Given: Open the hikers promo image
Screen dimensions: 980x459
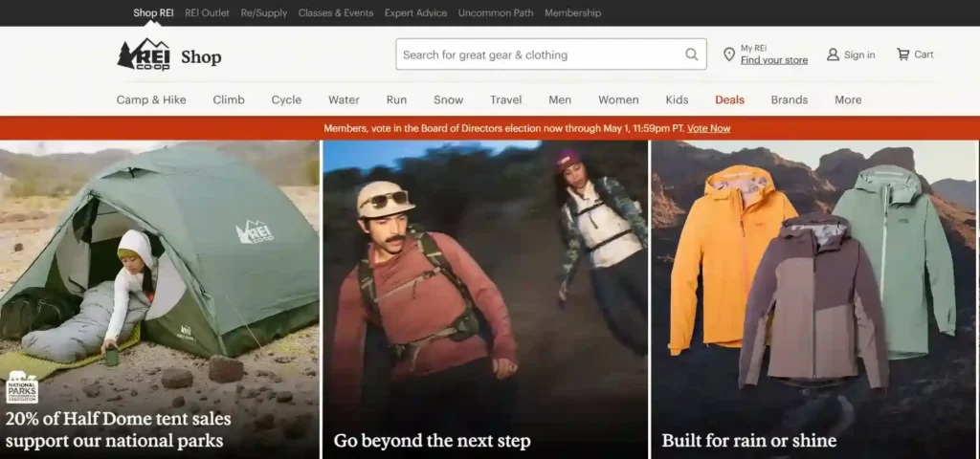Looking at the screenshot, I should coord(485,299).
